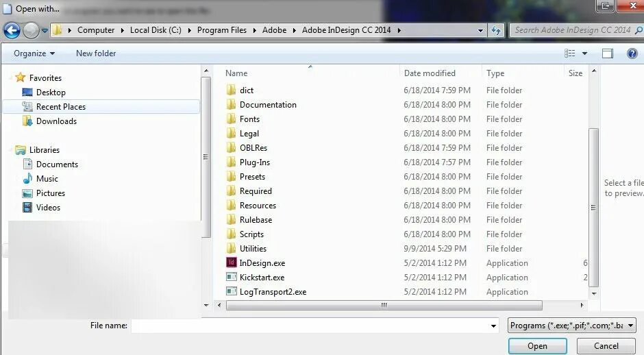Toggle the preview pane button

[x=608, y=53]
